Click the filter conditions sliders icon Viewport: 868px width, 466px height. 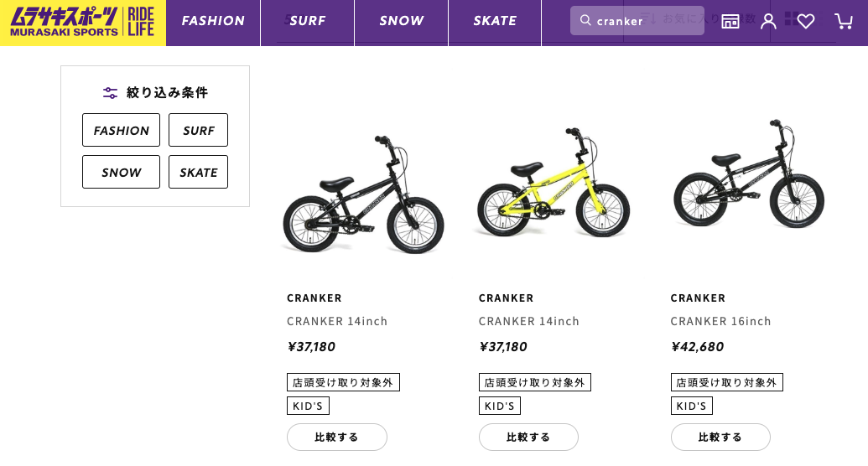pyautogui.click(x=110, y=93)
